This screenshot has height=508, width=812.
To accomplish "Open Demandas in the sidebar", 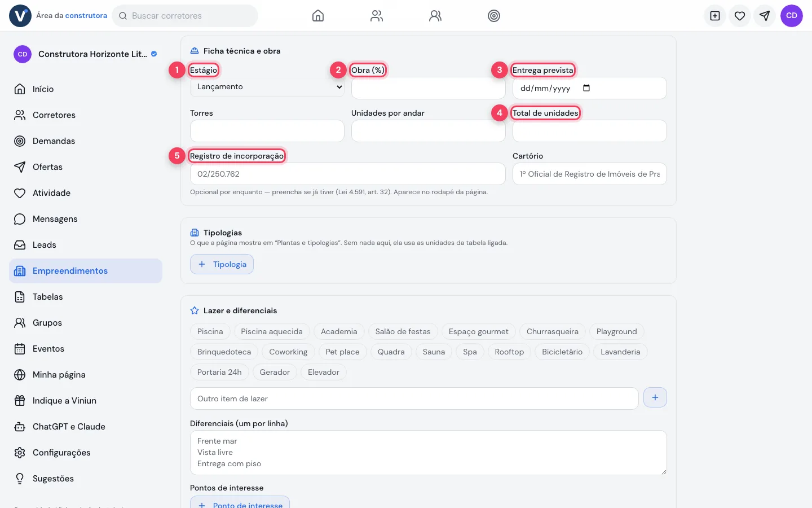I will pos(86,141).
